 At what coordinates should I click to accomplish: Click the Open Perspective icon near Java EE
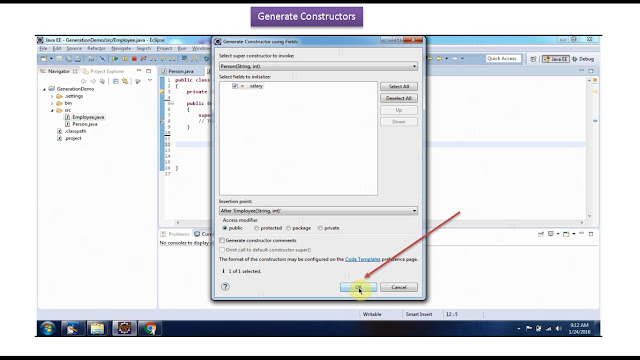(533, 59)
